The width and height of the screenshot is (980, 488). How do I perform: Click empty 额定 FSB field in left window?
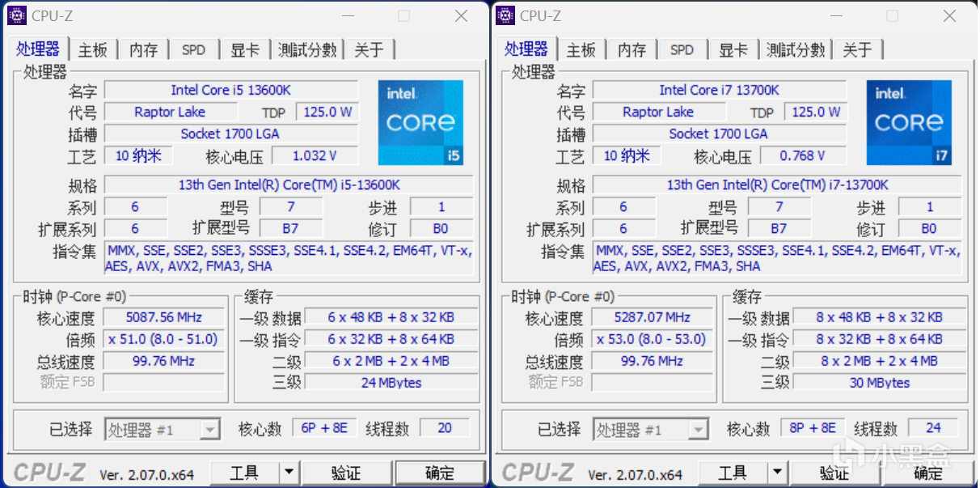[x=164, y=383]
